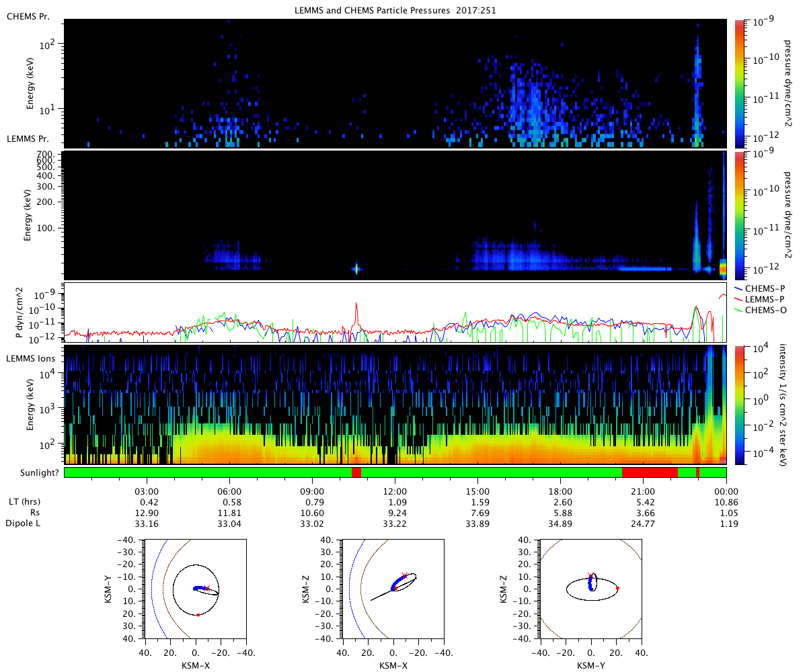Screen dimensions: 807x672
Task: Select the Rs value 11.81
Action: coord(229,513)
